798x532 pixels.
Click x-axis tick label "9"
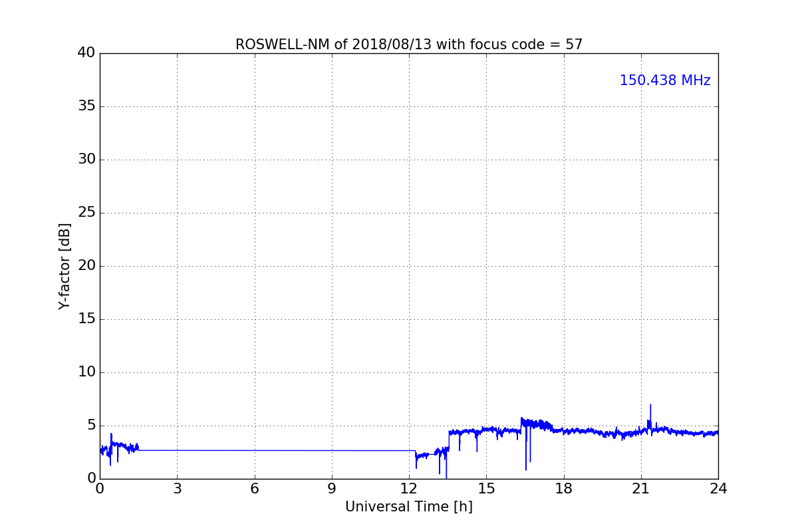[x=332, y=489]
